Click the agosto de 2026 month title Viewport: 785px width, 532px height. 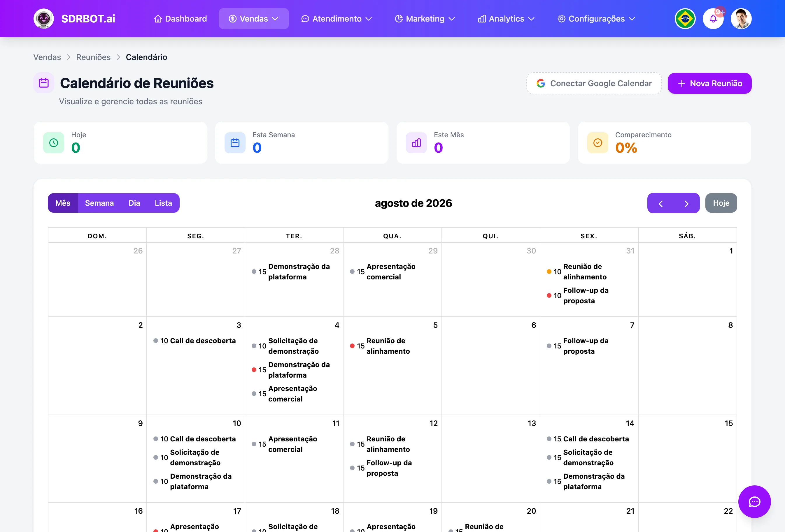[413, 203]
